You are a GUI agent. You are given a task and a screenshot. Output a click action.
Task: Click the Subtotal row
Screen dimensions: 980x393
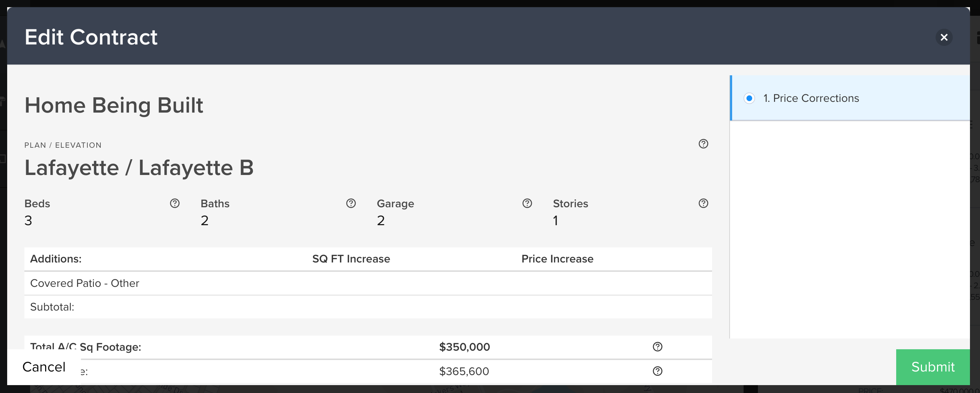[52, 307]
